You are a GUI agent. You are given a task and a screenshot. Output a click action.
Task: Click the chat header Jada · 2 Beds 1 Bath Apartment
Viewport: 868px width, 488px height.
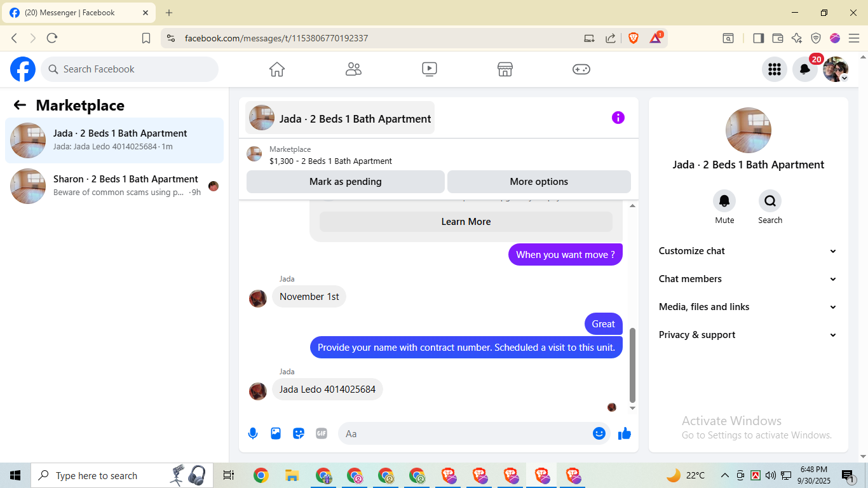click(x=340, y=118)
